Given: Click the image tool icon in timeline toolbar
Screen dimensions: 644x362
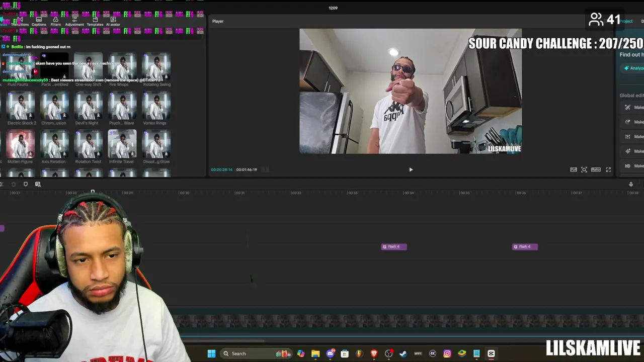Looking at the screenshot, I should [38, 185].
